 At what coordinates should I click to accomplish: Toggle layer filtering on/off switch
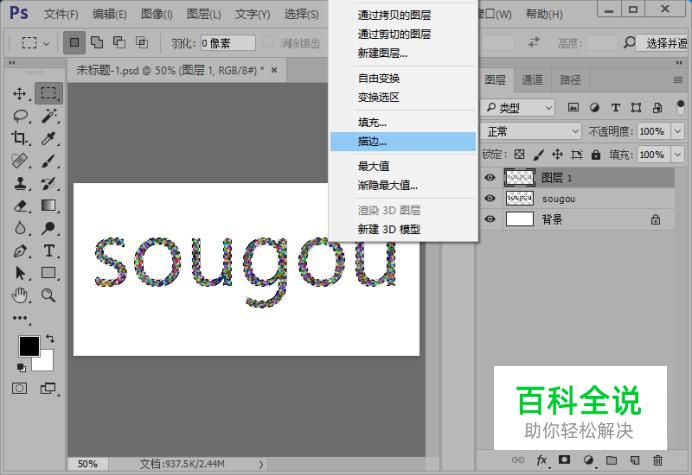(x=680, y=107)
